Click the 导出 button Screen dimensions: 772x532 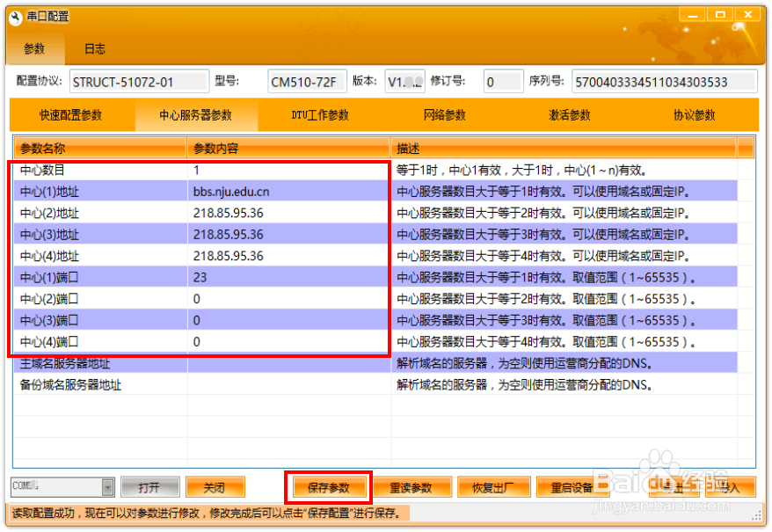click(675, 486)
